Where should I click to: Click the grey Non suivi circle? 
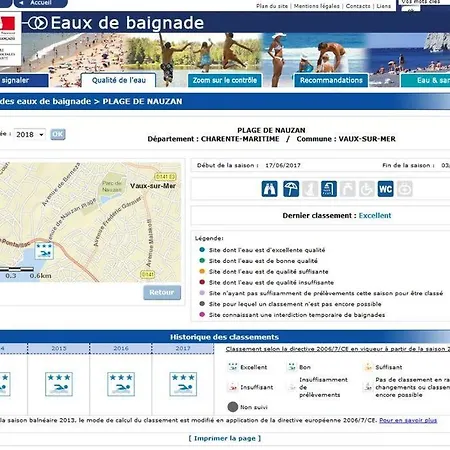click(x=233, y=407)
